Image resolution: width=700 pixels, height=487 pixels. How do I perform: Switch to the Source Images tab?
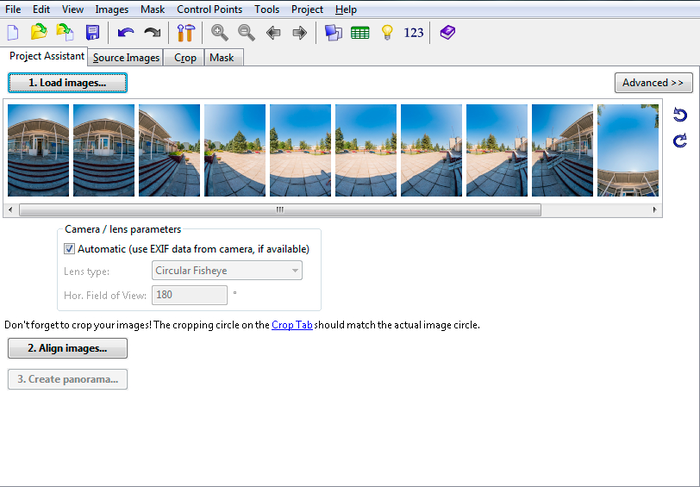click(x=126, y=58)
